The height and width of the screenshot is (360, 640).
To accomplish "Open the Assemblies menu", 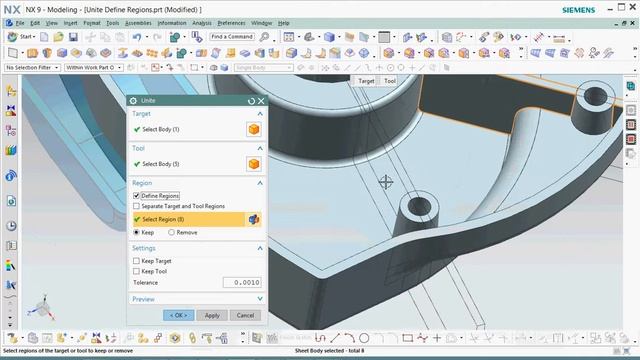I will pos(138,23).
